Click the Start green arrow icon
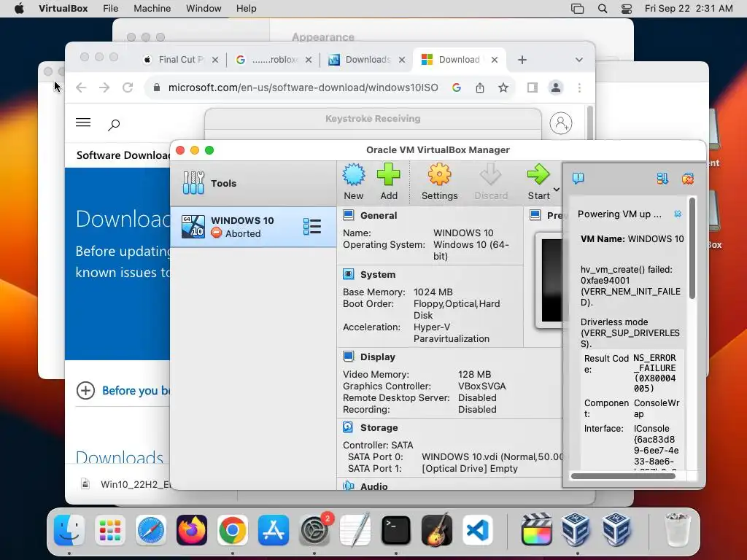Viewport: 747px width, 560px height. click(x=538, y=175)
